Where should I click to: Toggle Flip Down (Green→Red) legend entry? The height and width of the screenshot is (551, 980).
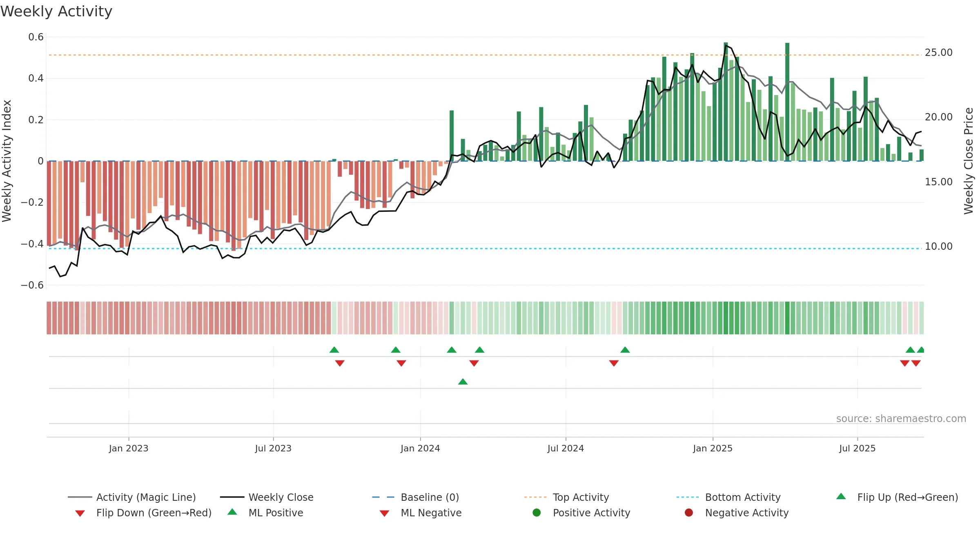143,513
